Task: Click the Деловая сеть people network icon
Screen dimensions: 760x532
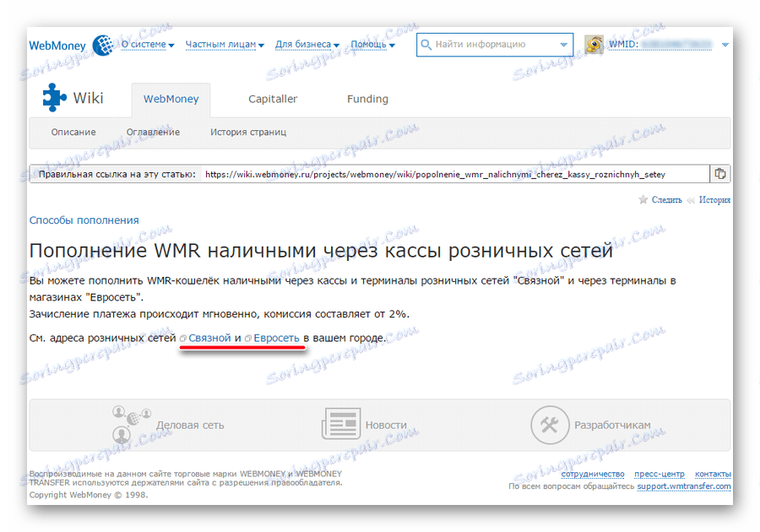Action: (x=132, y=425)
